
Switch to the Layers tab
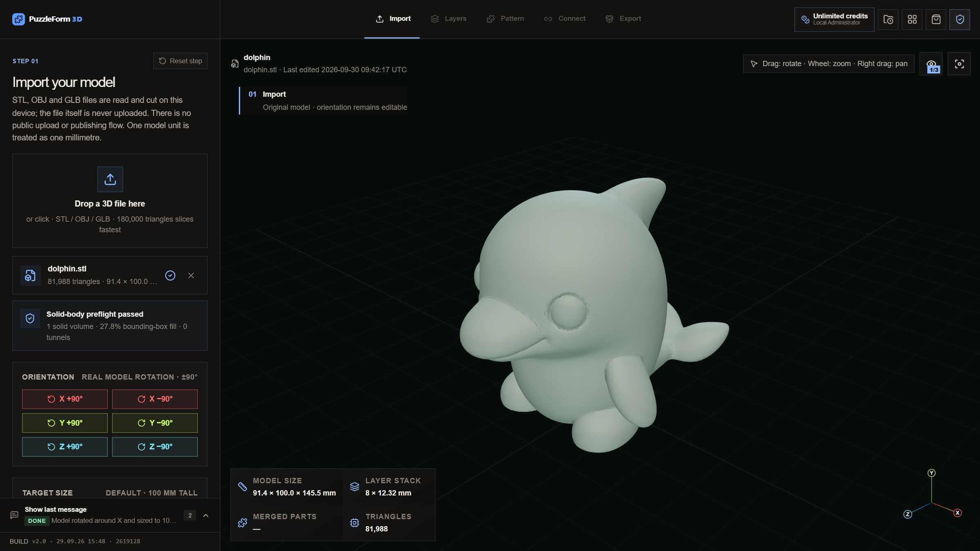[448, 19]
